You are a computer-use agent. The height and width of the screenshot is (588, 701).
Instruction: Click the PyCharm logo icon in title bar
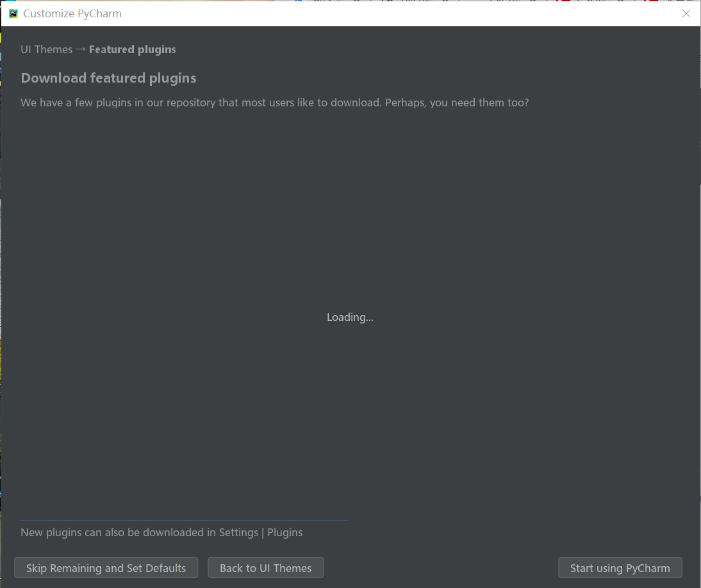pos(13,13)
